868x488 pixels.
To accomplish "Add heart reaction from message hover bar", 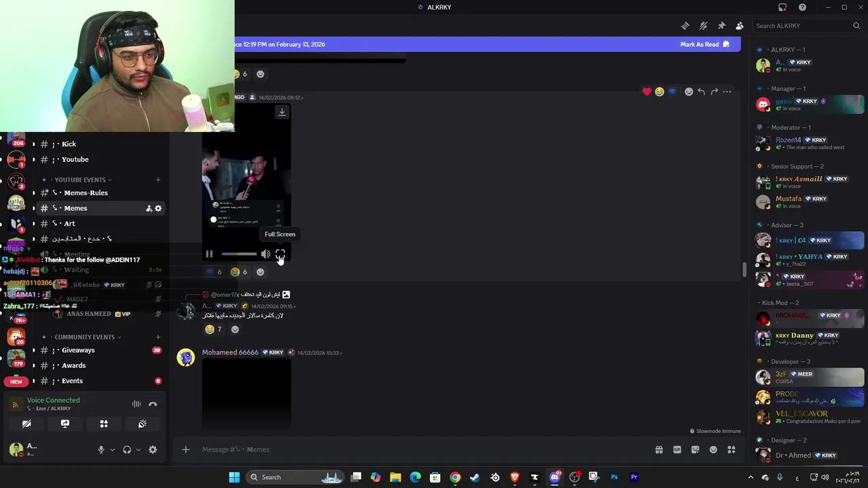I will 647,91.
